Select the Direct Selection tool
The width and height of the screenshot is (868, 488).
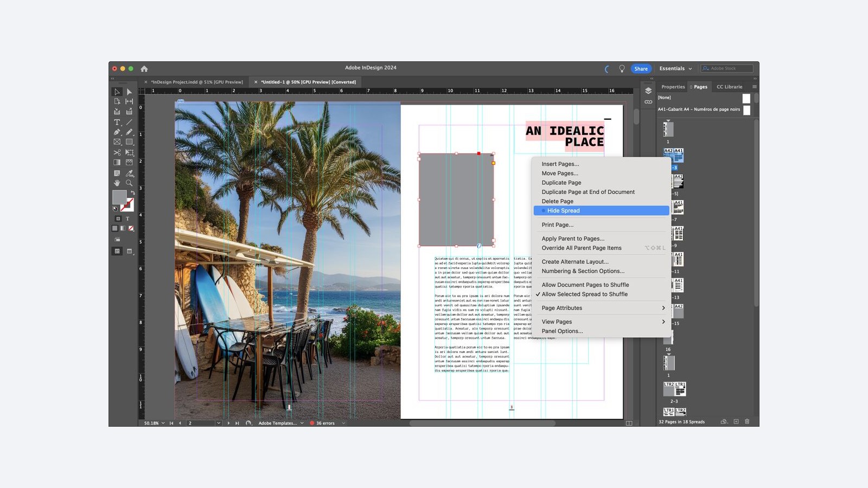(x=129, y=92)
